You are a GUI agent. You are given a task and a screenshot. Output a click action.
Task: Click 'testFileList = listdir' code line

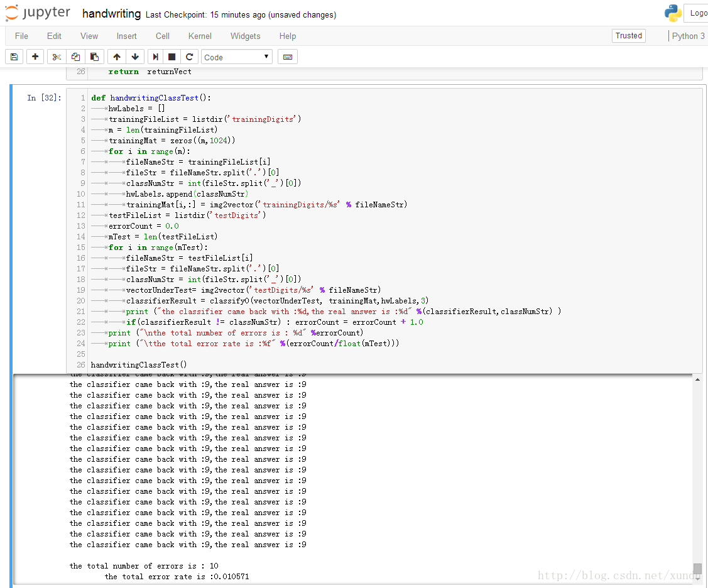click(x=187, y=215)
